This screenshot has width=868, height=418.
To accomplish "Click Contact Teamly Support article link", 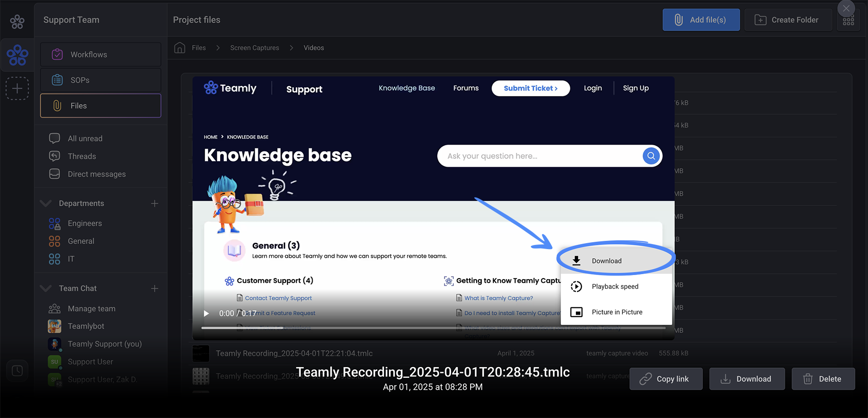I will [x=278, y=298].
